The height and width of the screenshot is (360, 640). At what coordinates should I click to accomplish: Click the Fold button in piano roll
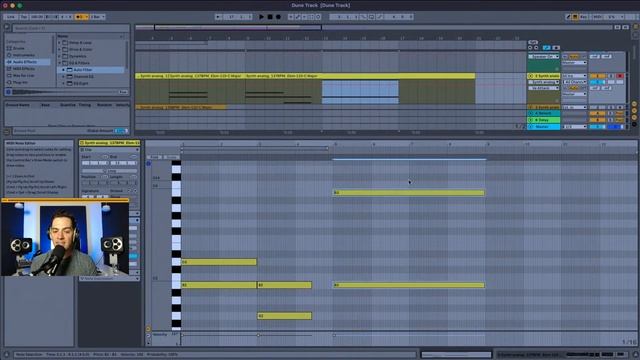click(154, 157)
